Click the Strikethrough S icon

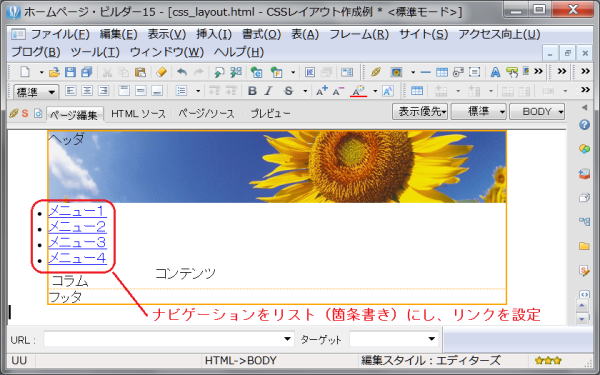point(289,91)
